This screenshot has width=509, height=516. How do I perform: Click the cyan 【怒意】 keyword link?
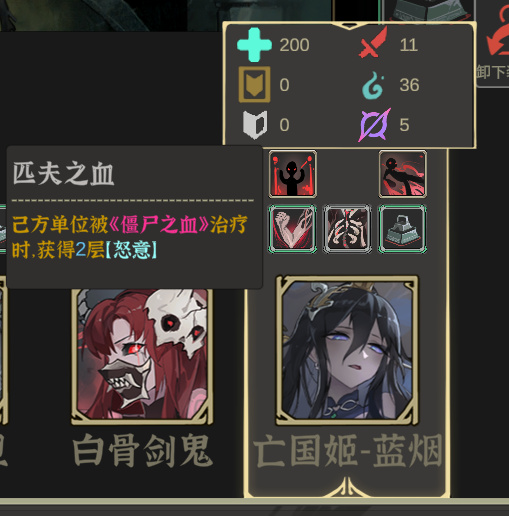(131, 250)
